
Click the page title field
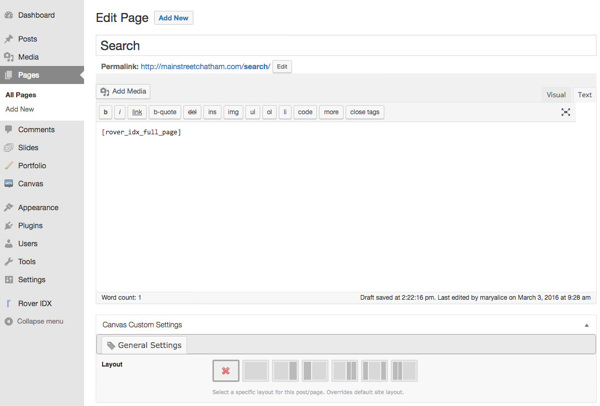click(x=345, y=45)
